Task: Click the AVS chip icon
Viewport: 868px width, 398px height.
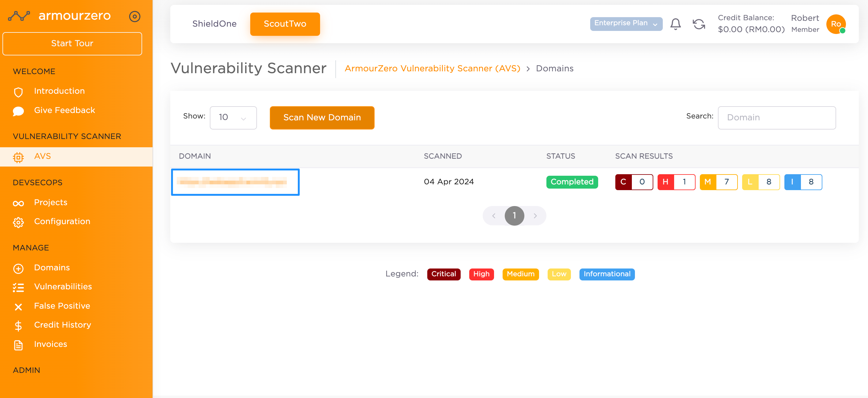Action: click(x=18, y=157)
